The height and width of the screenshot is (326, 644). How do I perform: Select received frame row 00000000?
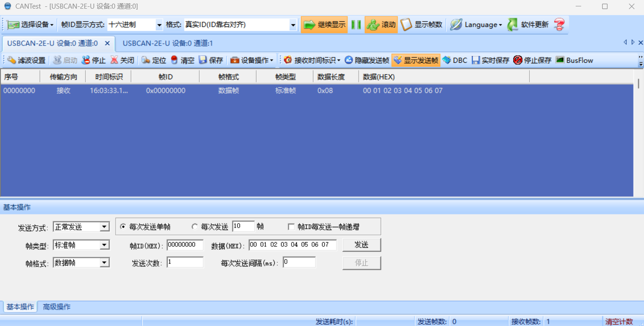317,91
